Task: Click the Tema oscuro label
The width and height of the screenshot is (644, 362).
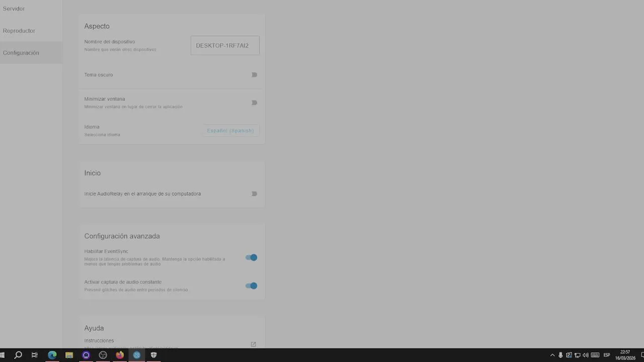Action: tap(99, 75)
